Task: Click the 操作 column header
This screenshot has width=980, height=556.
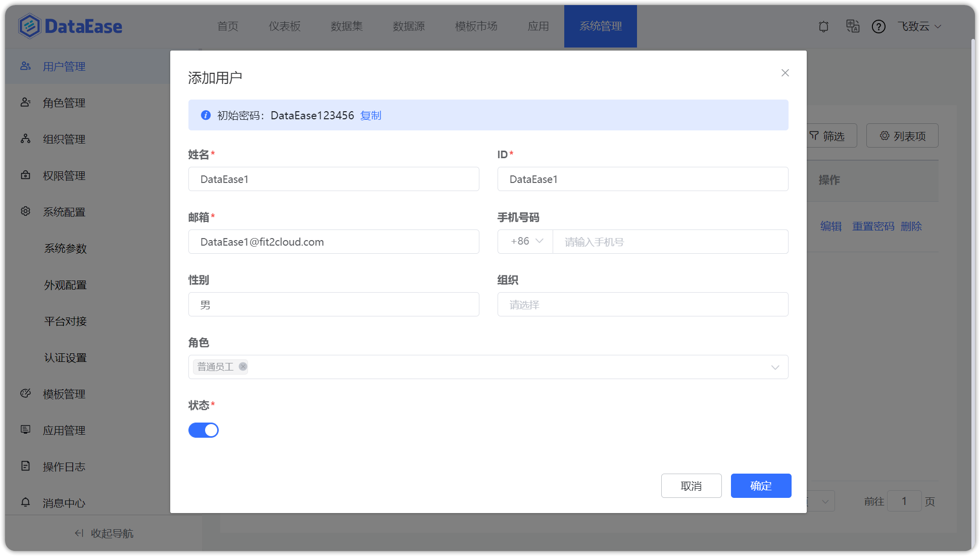Action: click(x=829, y=179)
